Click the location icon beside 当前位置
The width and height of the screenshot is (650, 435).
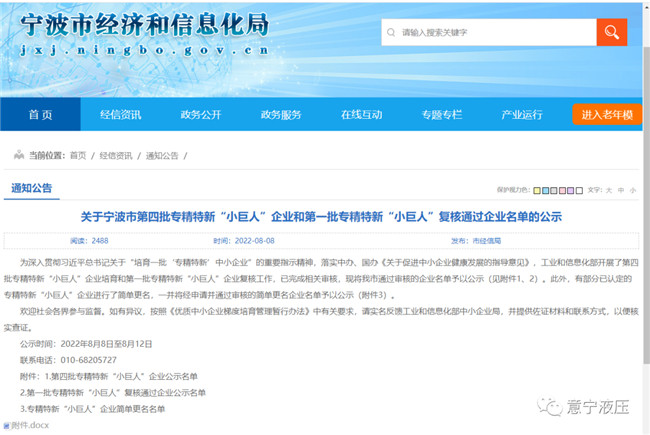pyautogui.click(x=17, y=156)
